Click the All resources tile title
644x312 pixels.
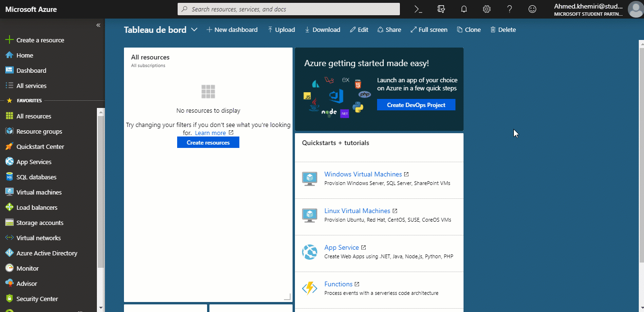tap(150, 57)
